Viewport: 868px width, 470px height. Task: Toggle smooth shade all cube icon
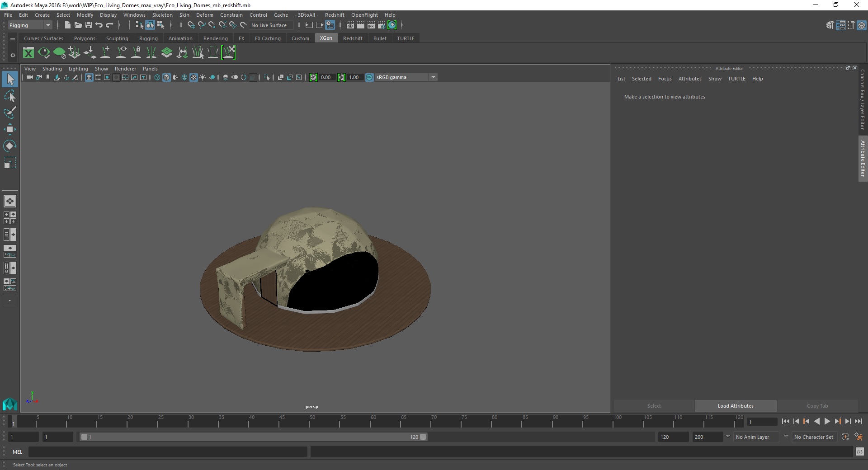166,77
